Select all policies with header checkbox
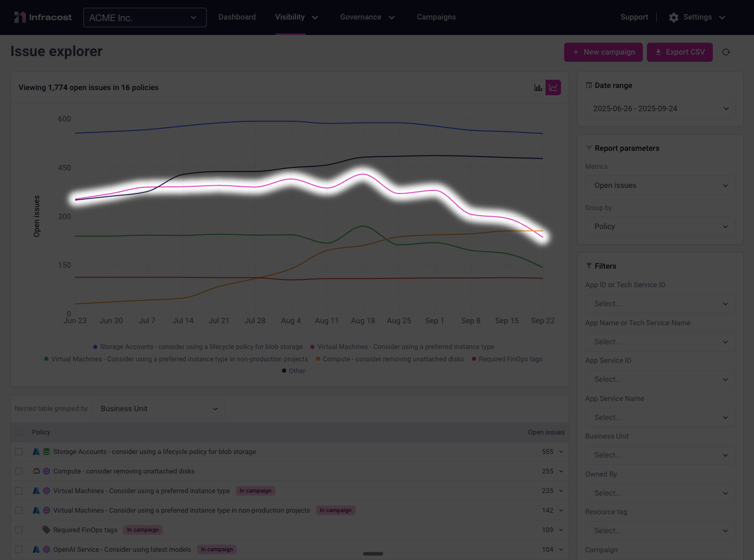754x560 pixels. coord(19,432)
